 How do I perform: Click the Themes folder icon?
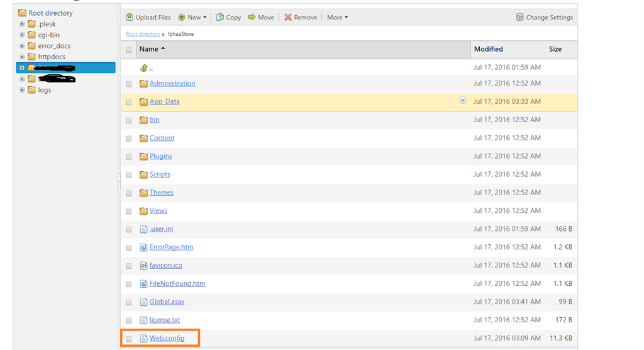point(143,193)
